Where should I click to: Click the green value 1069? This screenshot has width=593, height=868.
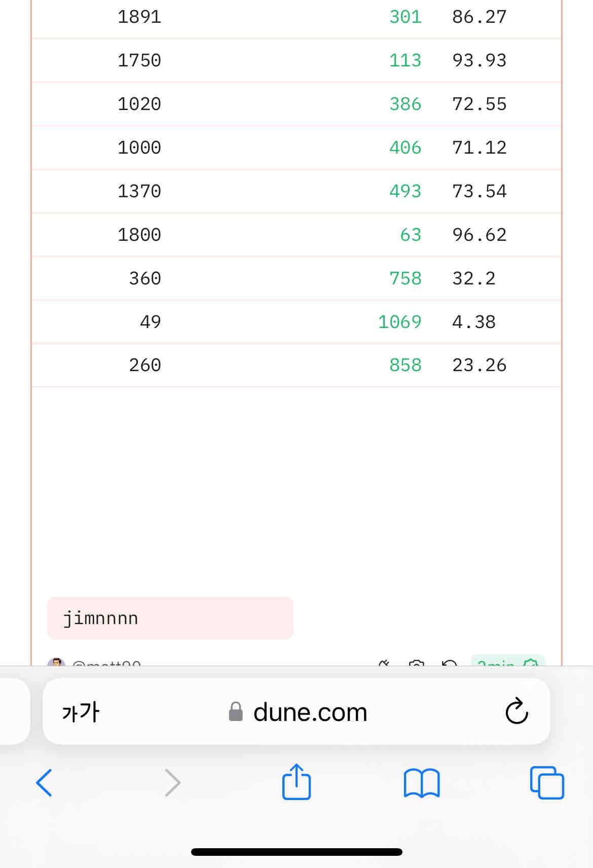[399, 322]
